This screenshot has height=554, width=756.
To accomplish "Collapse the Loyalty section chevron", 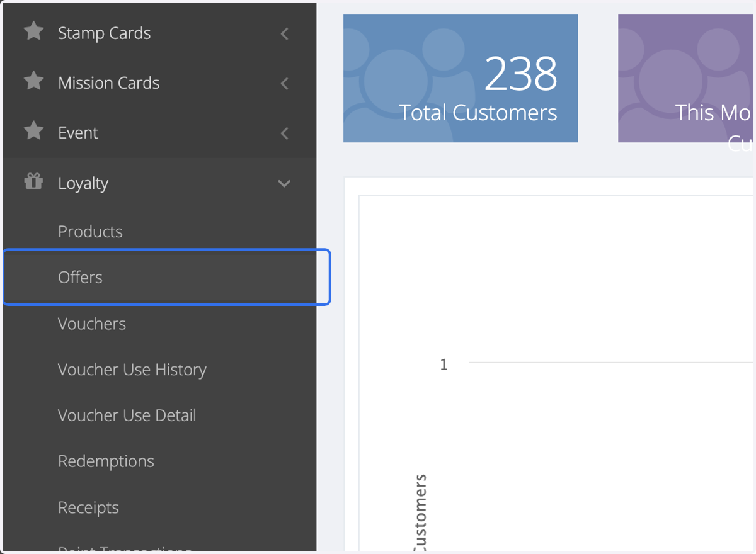I will (284, 184).
